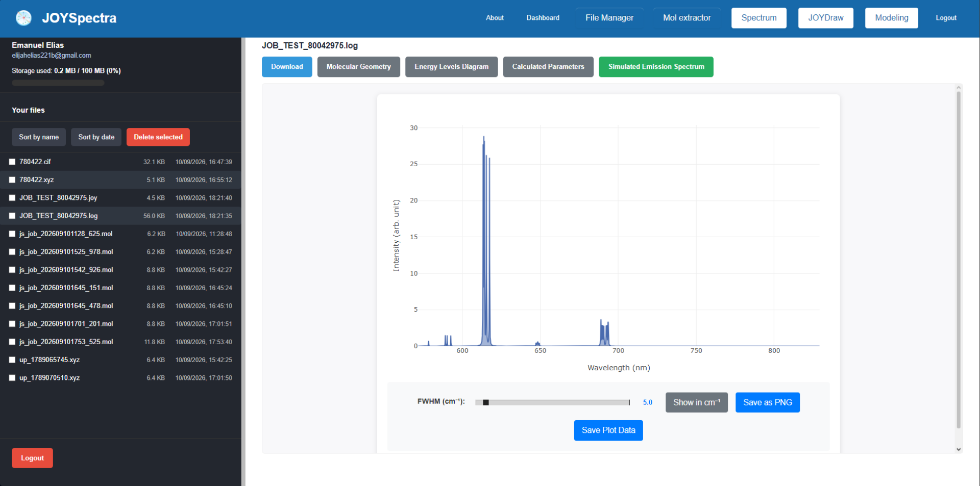Download the JOB_TEST_80042975.log file
Screen dimensions: 980x486
click(287, 67)
